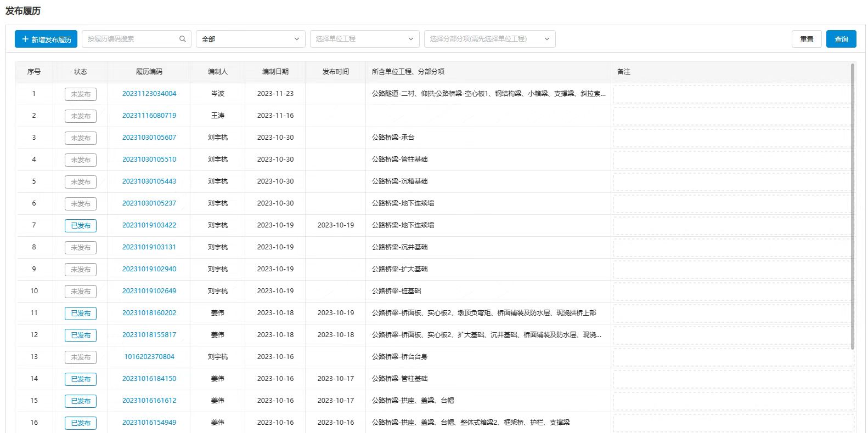868x433 pixels.
Task: Click the 备注 field in row 7
Action: (734, 226)
